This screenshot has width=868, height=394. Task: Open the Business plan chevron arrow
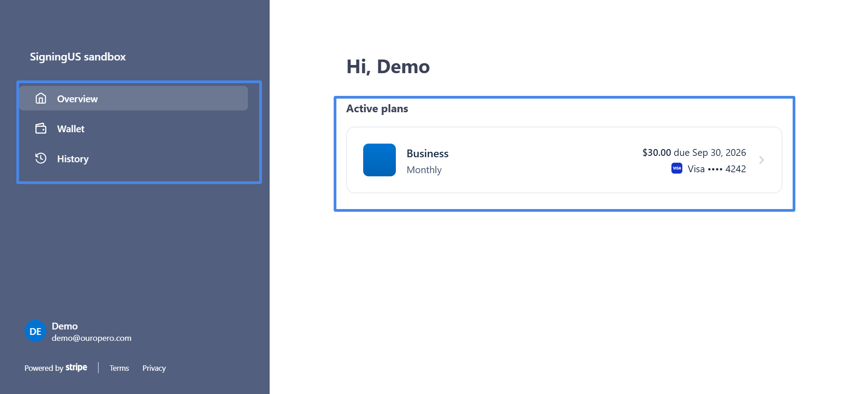(762, 160)
